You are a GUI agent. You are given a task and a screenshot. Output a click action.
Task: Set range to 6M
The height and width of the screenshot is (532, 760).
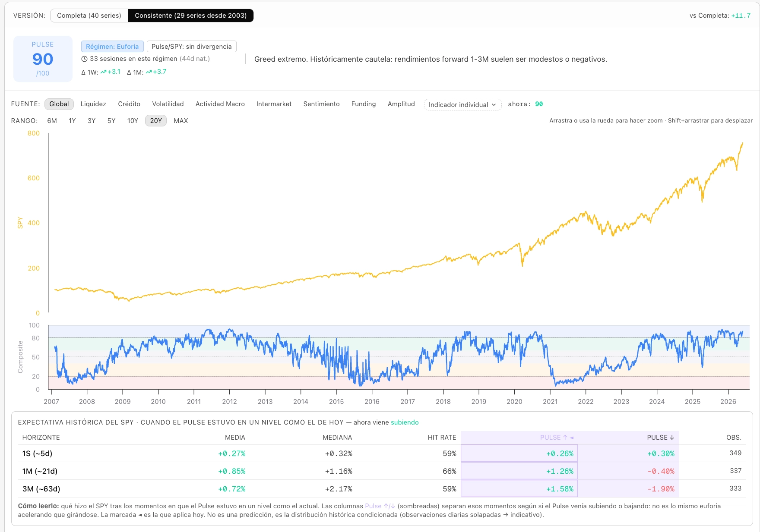(x=52, y=121)
